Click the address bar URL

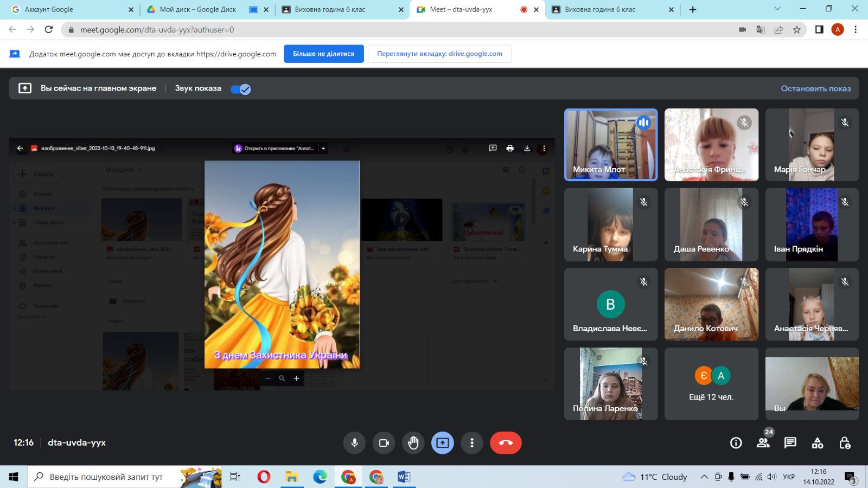[157, 30]
